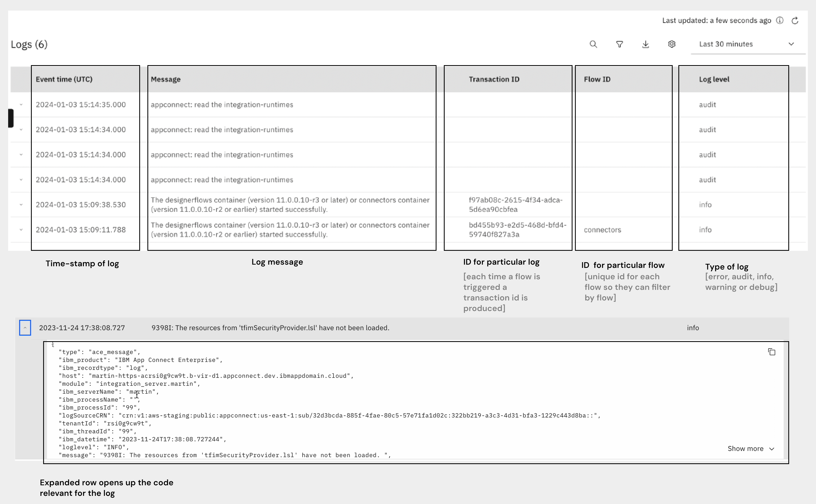
Task: Collapse the 2023-11-24 17:38:08.727 log row
Action: click(25, 328)
